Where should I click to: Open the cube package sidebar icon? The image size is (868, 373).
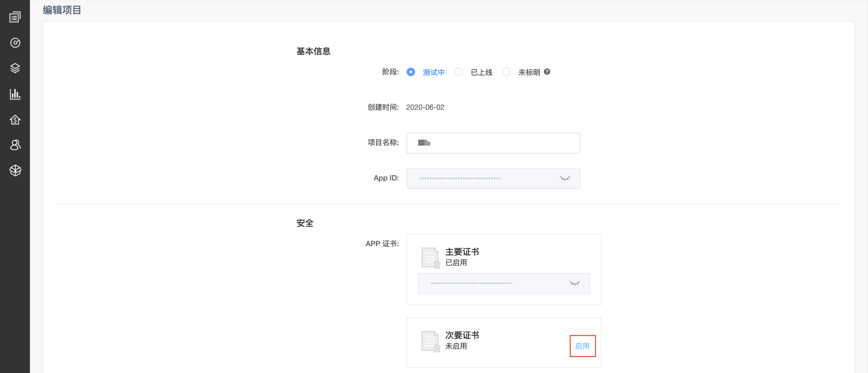(x=15, y=170)
